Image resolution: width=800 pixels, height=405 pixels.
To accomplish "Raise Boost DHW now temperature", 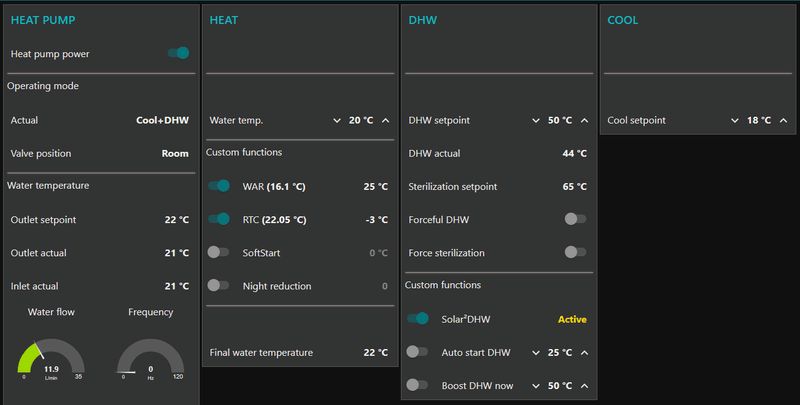I will pos(584,386).
